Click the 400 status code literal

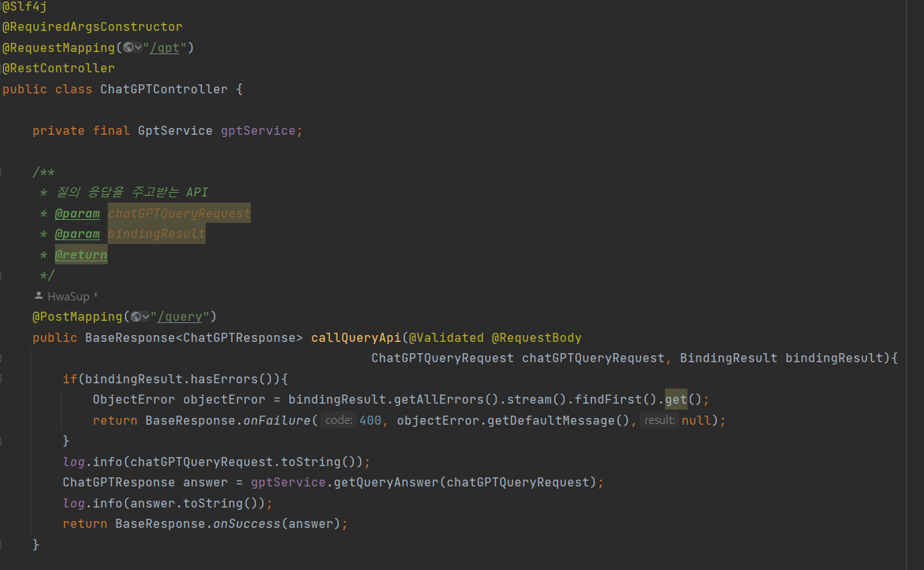(371, 420)
